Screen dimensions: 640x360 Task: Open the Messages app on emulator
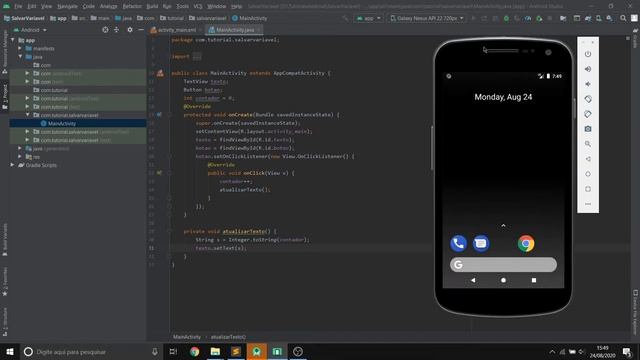click(x=481, y=244)
